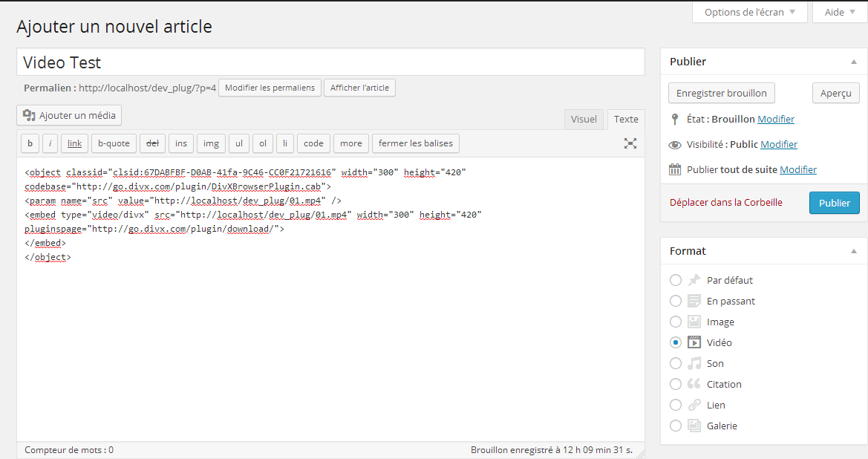Insert bold tag with the b button
868x459 pixels.
click(x=30, y=143)
